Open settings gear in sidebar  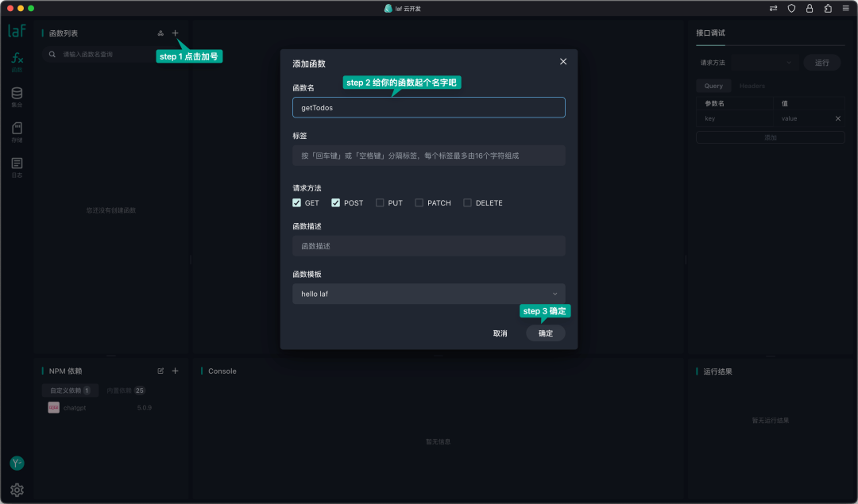click(x=17, y=490)
